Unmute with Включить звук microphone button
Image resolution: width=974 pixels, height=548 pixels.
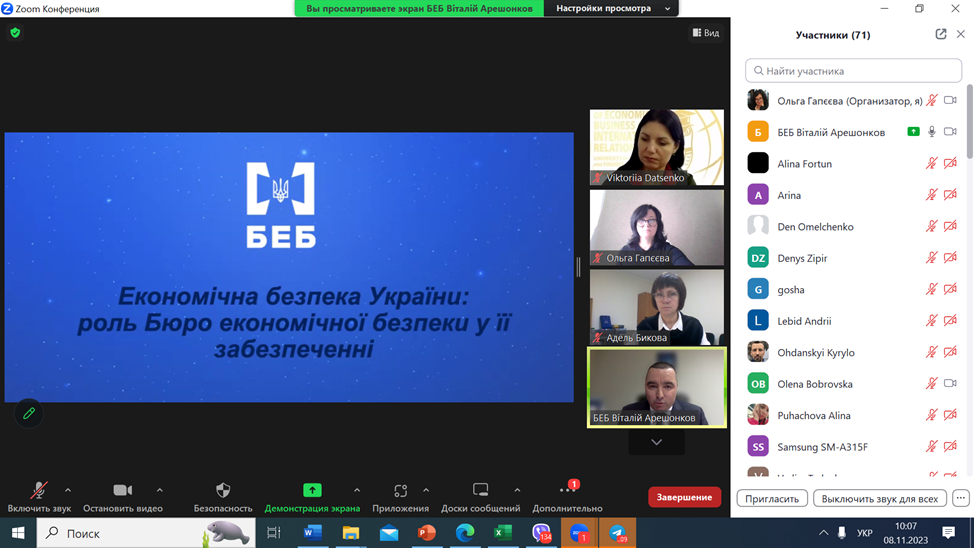point(39,497)
